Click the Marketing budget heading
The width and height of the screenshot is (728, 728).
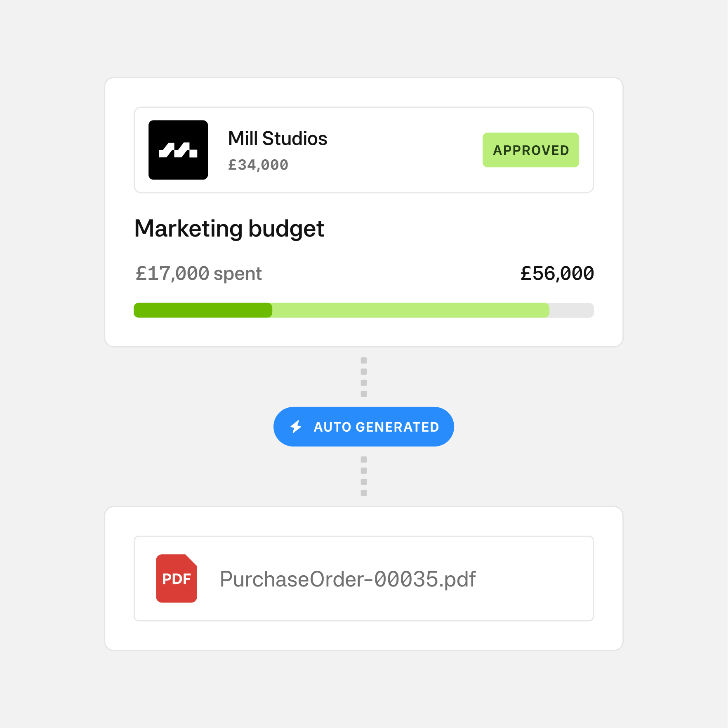coord(229,228)
